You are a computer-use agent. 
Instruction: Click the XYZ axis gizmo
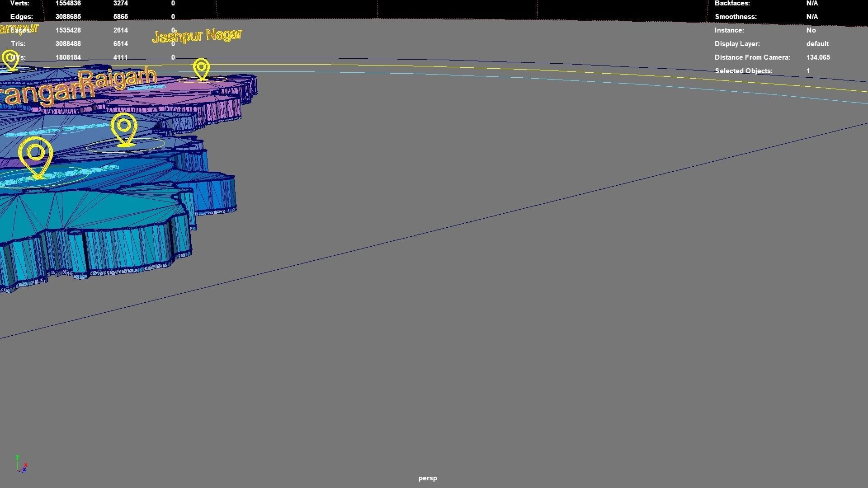point(21,464)
